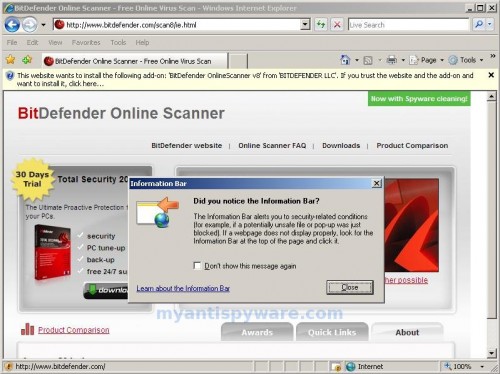Select the BitDefender Online Scanner tab

tap(135, 61)
